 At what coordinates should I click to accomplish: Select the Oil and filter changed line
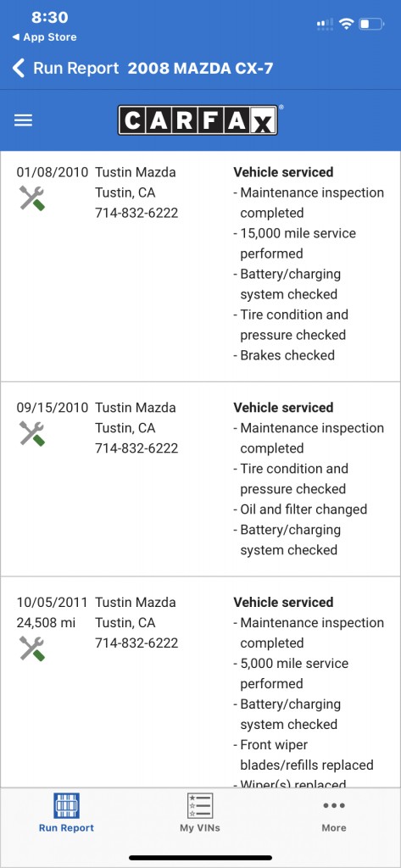[300, 509]
